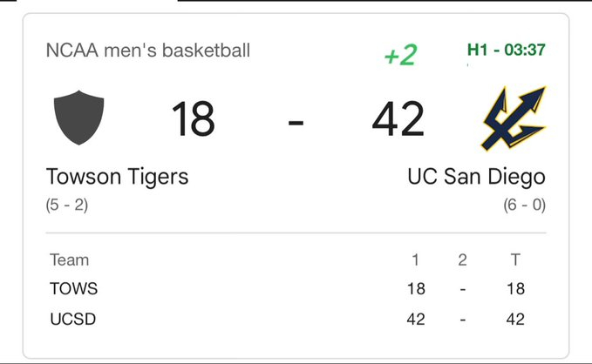This screenshot has height=364, width=592.
Task: Click UCSD's total score of 42 in table
Action: pos(515,319)
